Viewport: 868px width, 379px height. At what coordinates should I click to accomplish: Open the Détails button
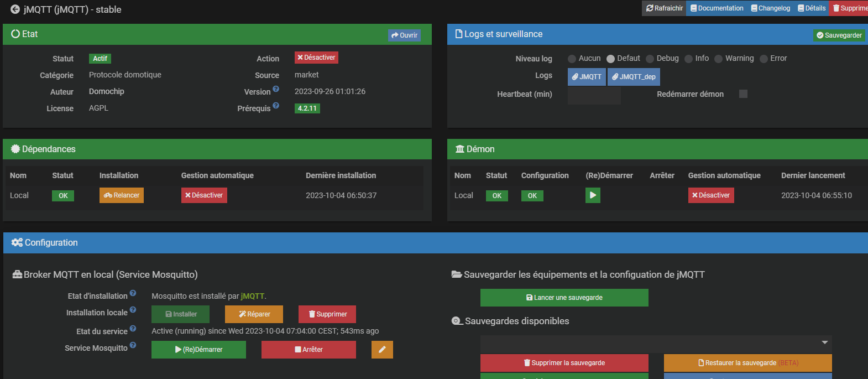pyautogui.click(x=811, y=8)
